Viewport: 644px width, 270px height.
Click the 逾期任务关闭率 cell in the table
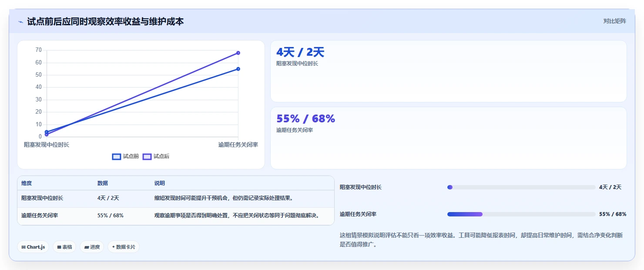coord(40,216)
